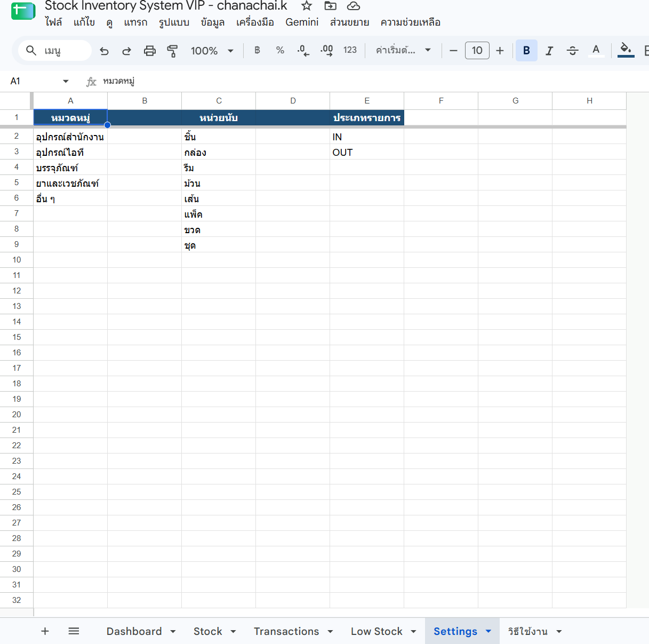
Task: Open the ส่วนขยาย menu
Action: tap(349, 22)
